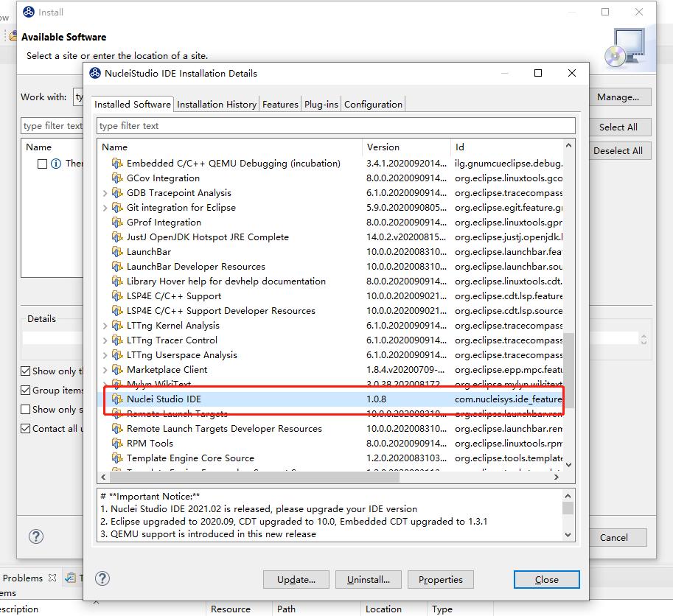
Task: Click the Library Hover help feature icon
Action: 117,281
